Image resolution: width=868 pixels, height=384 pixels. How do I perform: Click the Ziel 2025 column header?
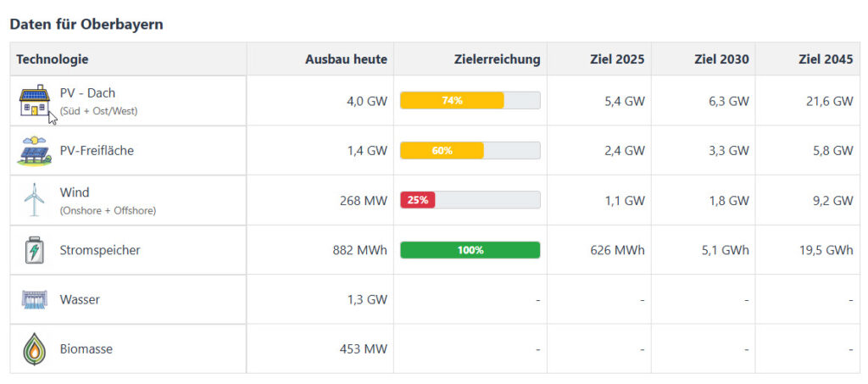point(617,59)
